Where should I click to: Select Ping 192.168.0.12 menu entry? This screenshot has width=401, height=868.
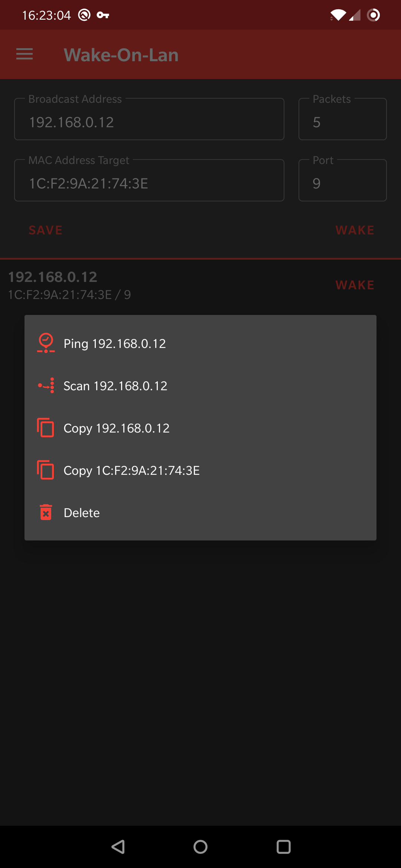pos(115,343)
